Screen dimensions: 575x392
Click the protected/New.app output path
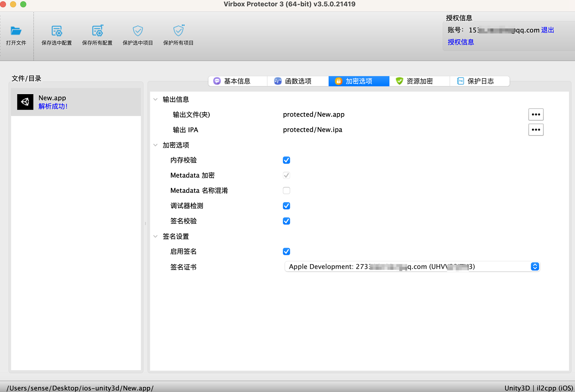[x=314, y=115]
